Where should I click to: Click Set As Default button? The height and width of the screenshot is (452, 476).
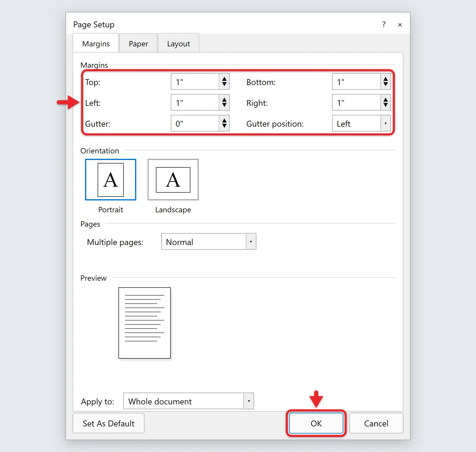coord(109,423)
